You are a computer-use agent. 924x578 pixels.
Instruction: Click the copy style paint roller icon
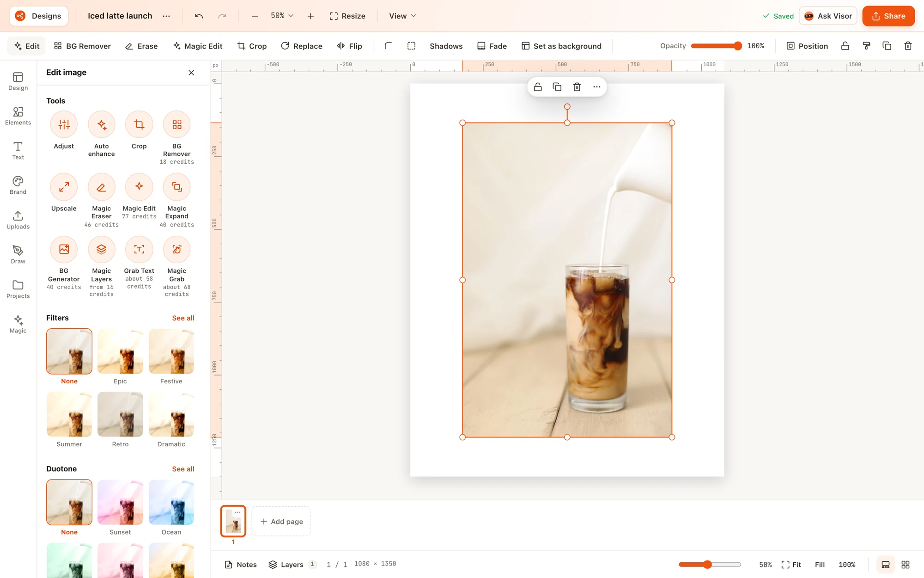(x=866, y=46)
